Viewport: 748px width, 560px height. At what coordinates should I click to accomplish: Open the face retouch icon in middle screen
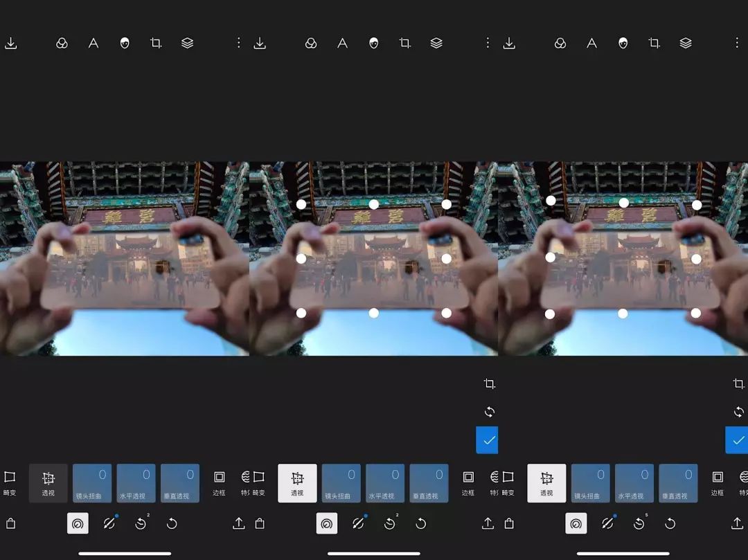click(x=373, y=44)
